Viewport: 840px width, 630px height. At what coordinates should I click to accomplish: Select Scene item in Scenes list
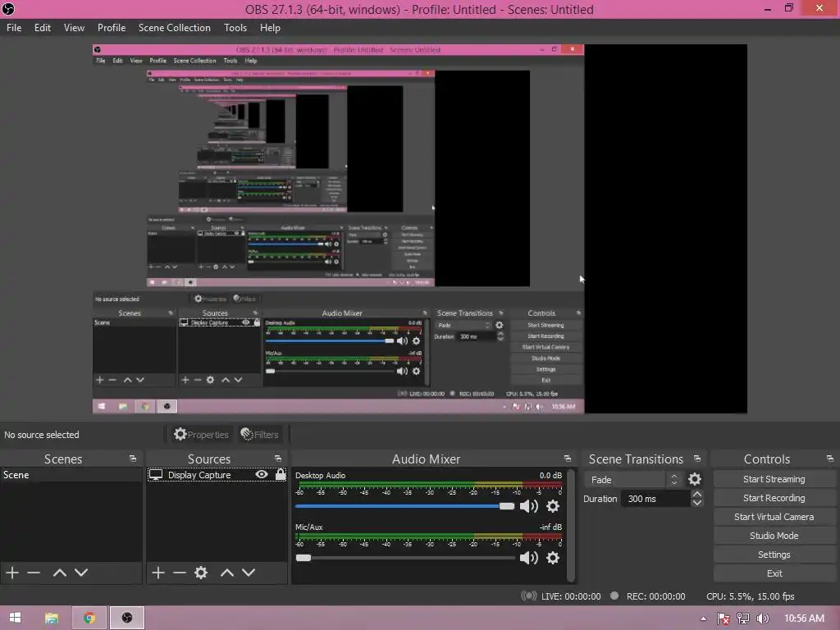(x=71, y=475)
